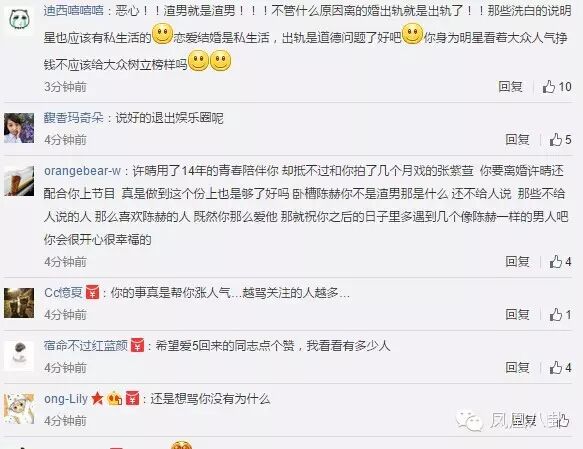The image size is (583, 449).
Task: Click the thumbs badge icon beside ong-Lily
Action: (x=114, y=399)
